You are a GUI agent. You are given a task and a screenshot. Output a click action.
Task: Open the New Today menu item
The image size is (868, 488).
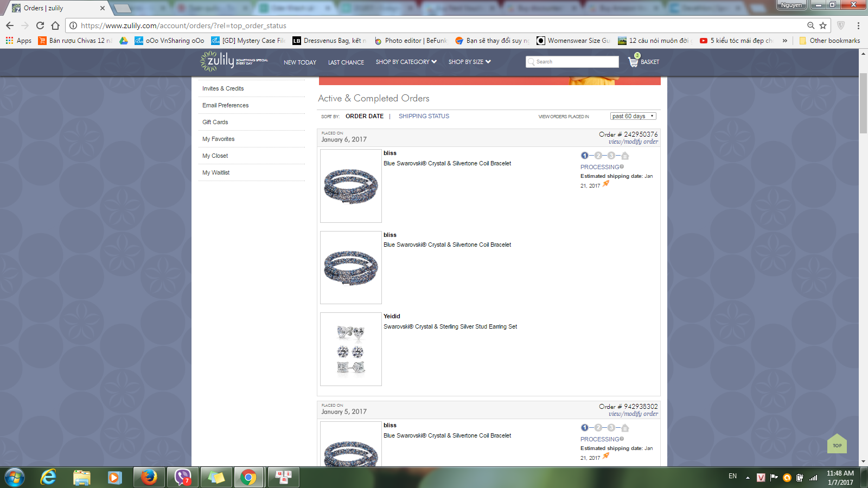(x=299, y=62)
